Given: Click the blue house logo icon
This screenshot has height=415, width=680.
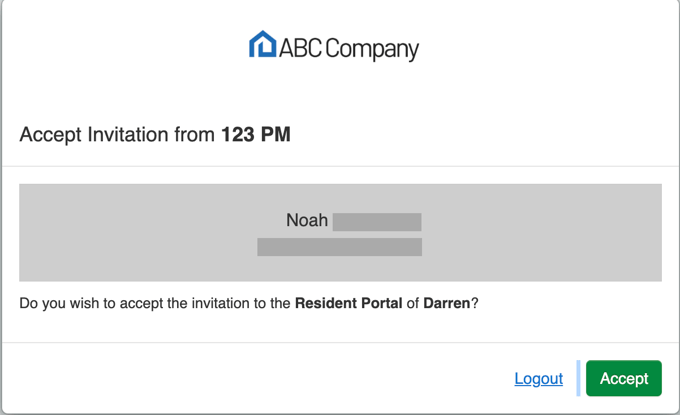Looking at the screenshot, I should (262, 44).
